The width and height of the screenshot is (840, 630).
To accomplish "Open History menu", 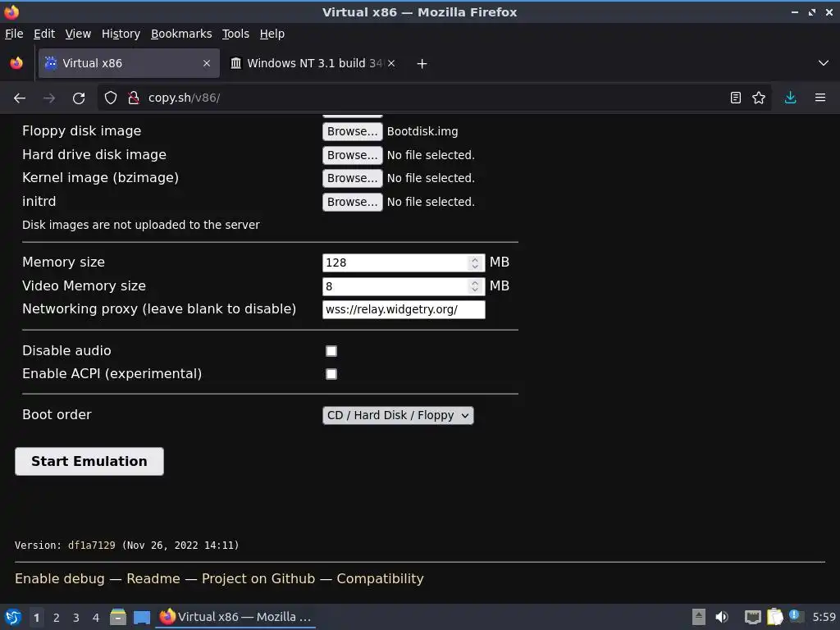I will tap(121, 34).
